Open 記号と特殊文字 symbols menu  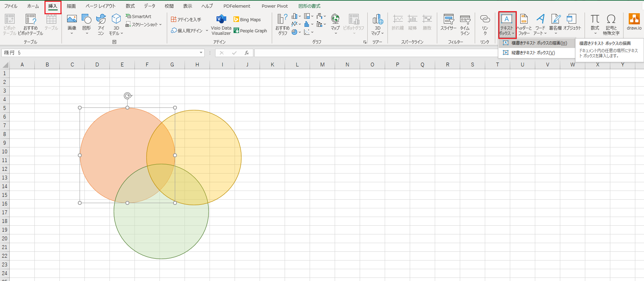pos(611,24)
